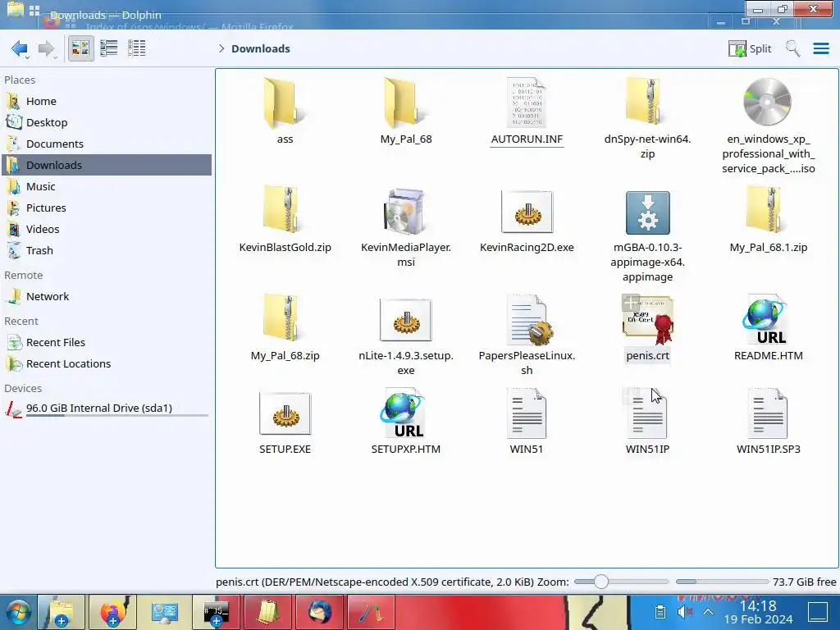
Task: Open Recent Files
Action: pos(106,342)
